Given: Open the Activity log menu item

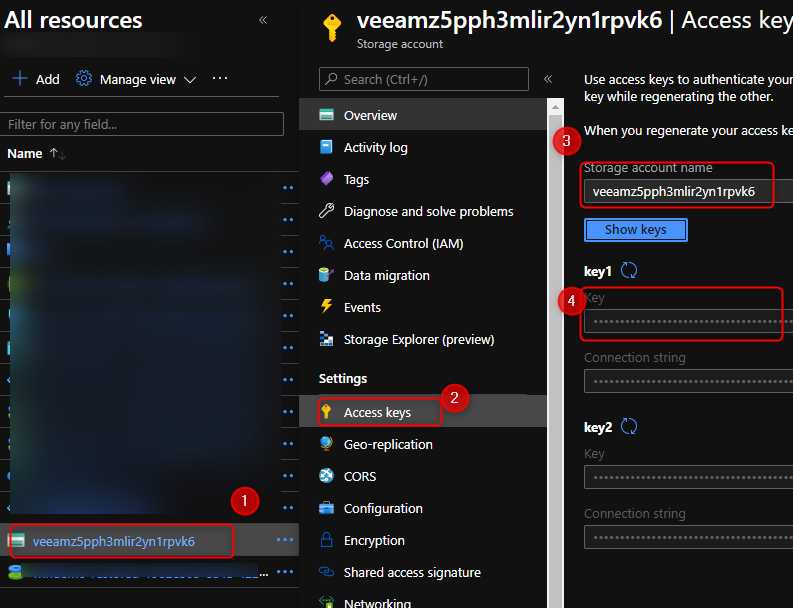Looking at the screenshot, I should pyautogui.click(x=375, y=147).
